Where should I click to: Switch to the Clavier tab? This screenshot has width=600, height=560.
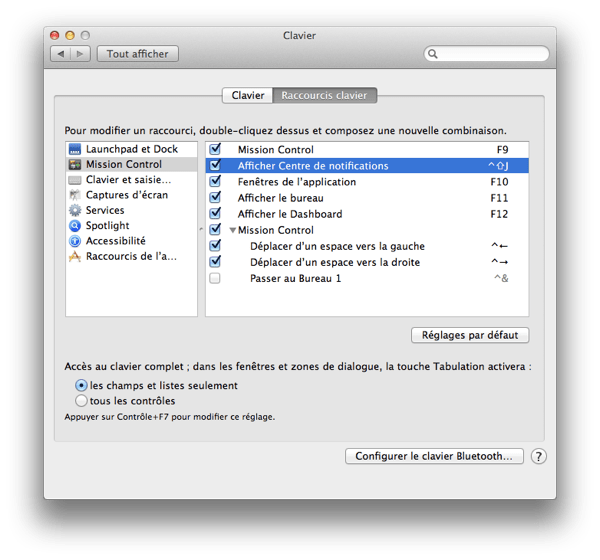pos(247,96)
